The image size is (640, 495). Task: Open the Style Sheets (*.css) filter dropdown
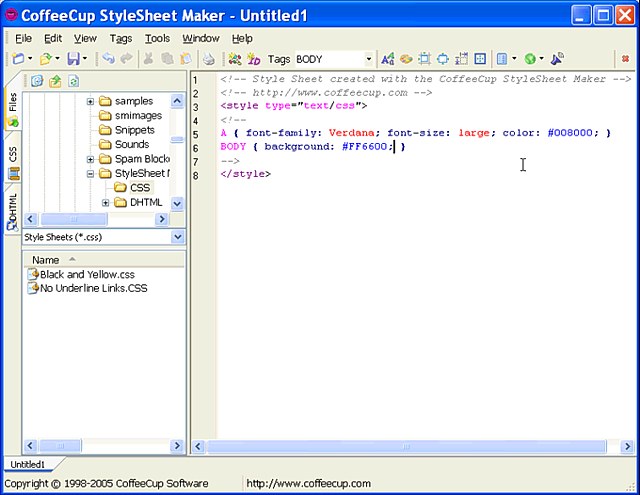[x=178, y=237]
